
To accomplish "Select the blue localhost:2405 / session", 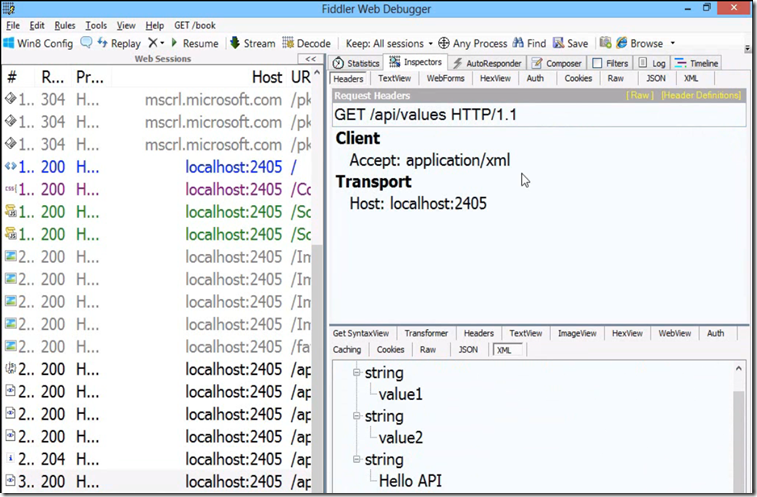I will (x=158, y=167).
